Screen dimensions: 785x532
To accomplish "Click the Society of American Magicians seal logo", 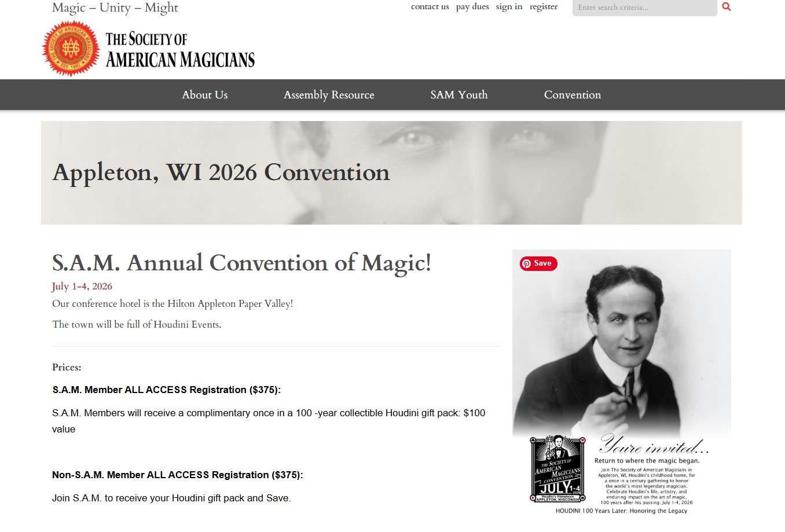I will click(71, 49).
